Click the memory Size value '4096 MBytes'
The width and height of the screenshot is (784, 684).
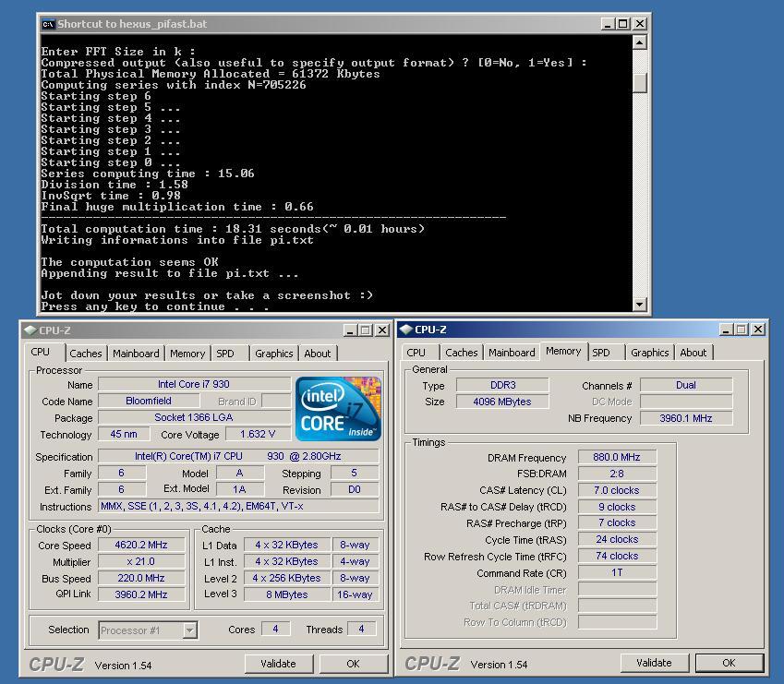502,402
